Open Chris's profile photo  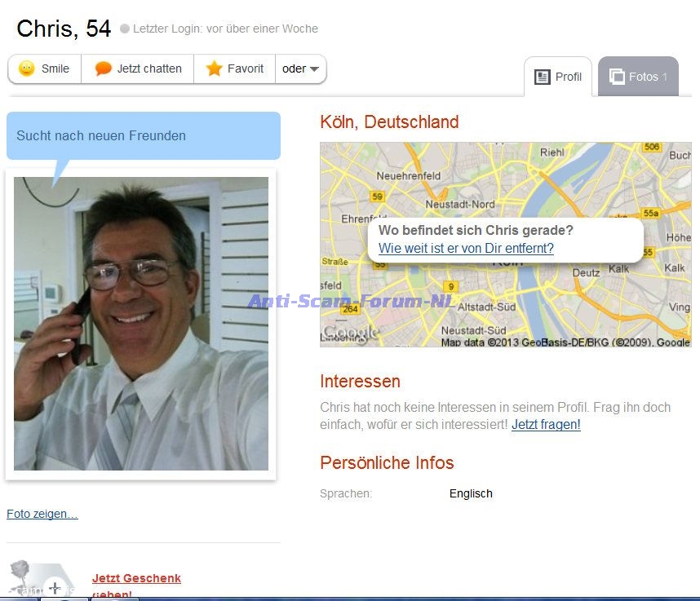tap(141, 324)
